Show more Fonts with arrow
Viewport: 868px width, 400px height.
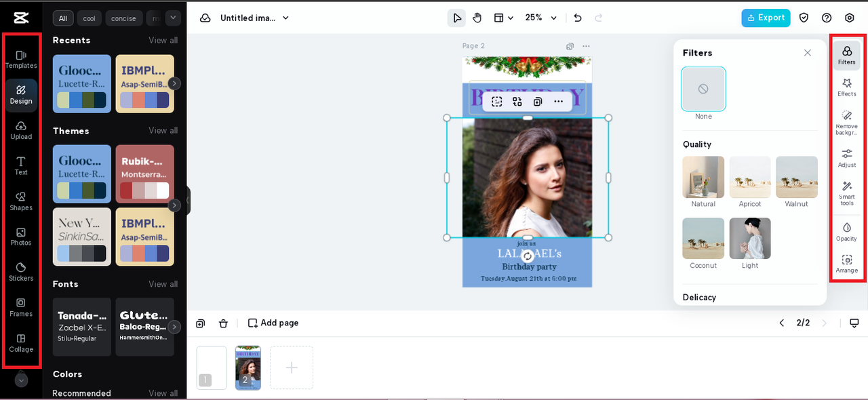click(174, 327)
